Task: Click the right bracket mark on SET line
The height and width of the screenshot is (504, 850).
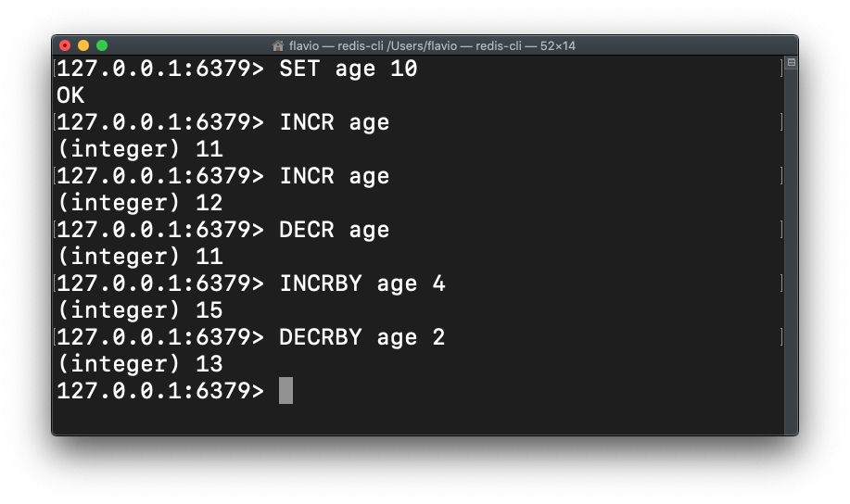Action: 781,69
